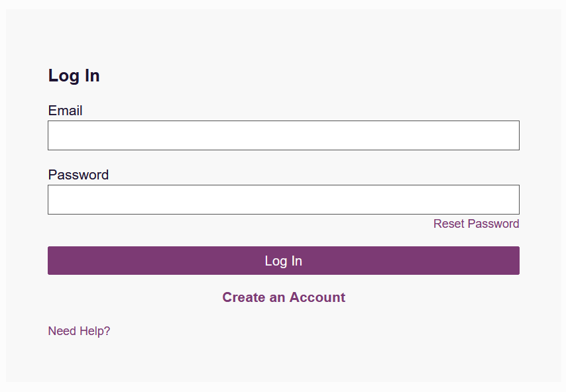Click the Log In heading text
This screenshot has width=566, height=392.
tap(74, 75)
